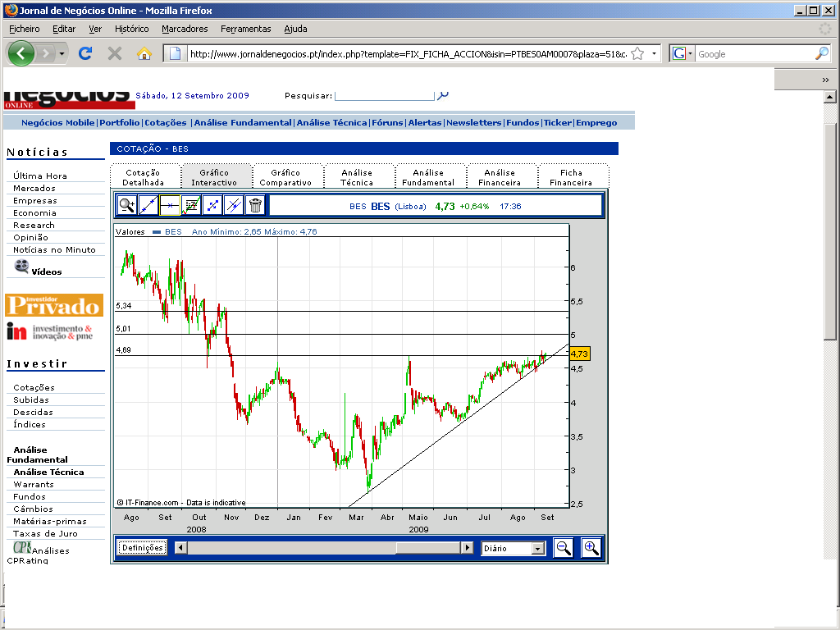Open Portfolio in the top navigation

coord(120,123)
